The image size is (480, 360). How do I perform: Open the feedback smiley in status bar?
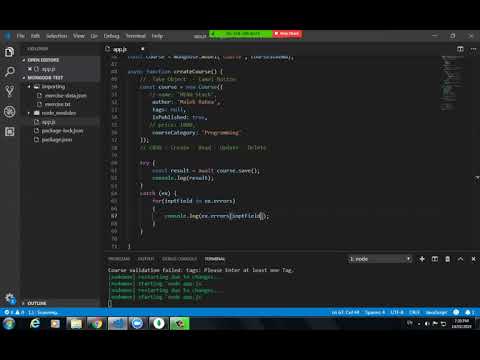pos(456,312)
